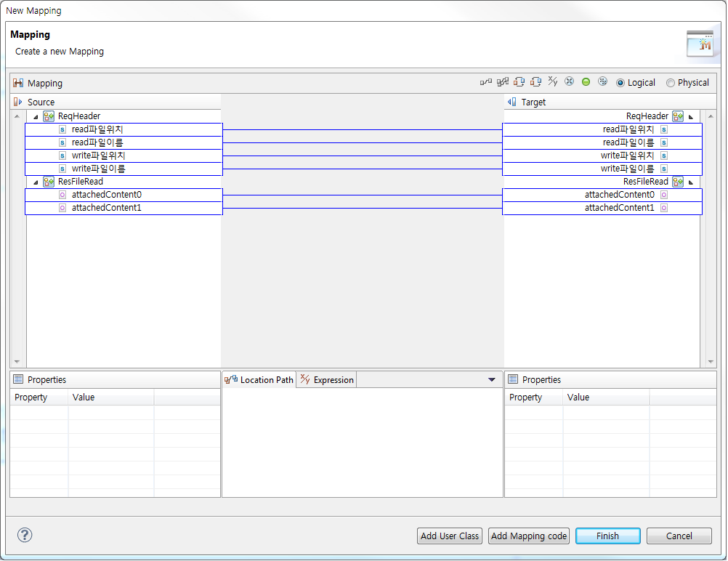Open the X/Y expression toolbar icon
Viewport: 728px width, 561px height.
[x=552, y=81]
